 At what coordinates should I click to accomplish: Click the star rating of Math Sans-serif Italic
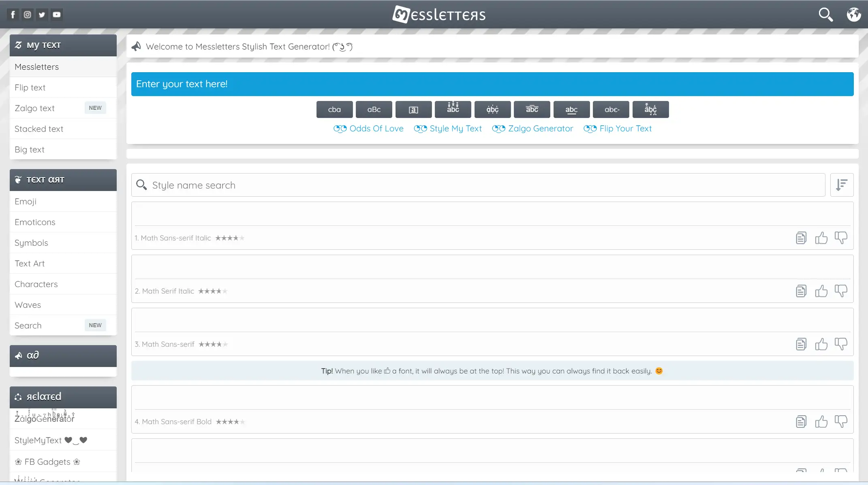pos(230,238)
